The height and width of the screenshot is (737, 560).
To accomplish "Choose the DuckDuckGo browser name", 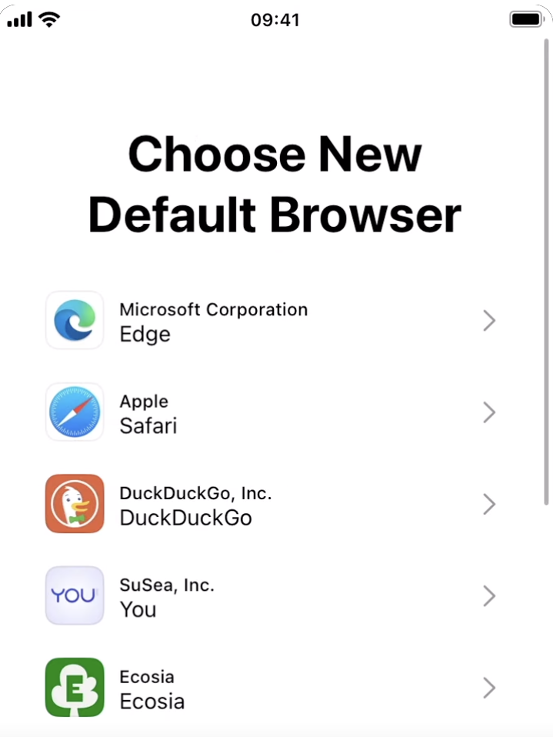I will tap(185, 518).
